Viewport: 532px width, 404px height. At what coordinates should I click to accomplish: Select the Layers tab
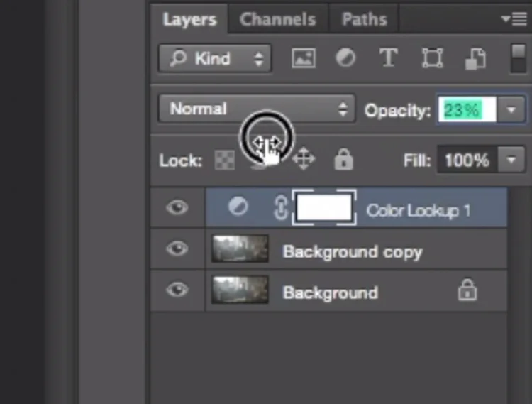click(x=189, y=19)
